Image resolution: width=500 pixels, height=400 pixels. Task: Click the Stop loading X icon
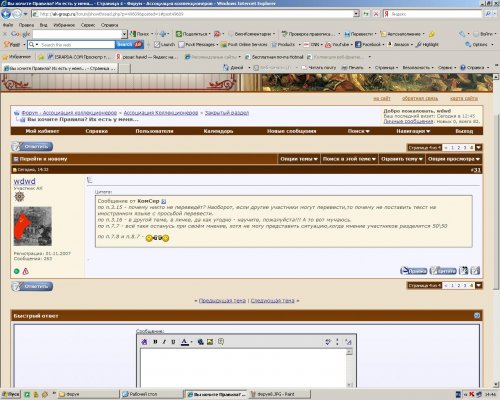pyautogui.click(x=376, y=14)
